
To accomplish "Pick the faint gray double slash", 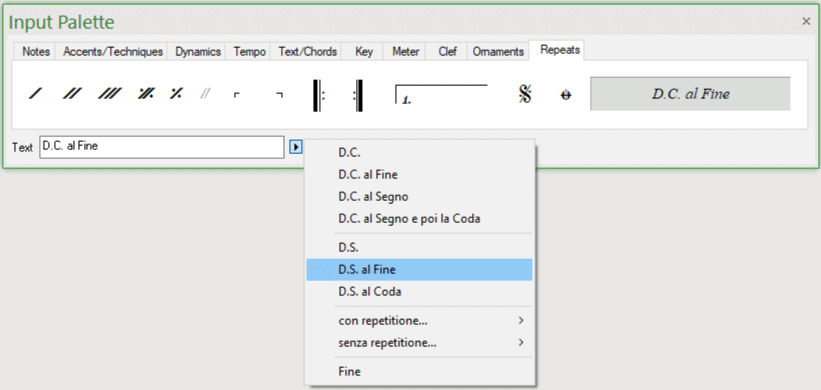I will coord(205,94).
